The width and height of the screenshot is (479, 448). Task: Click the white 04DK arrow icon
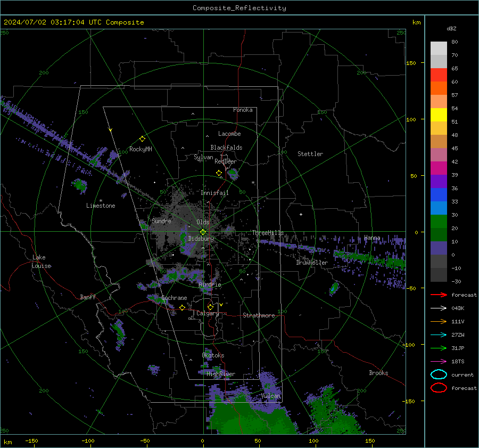439,308
